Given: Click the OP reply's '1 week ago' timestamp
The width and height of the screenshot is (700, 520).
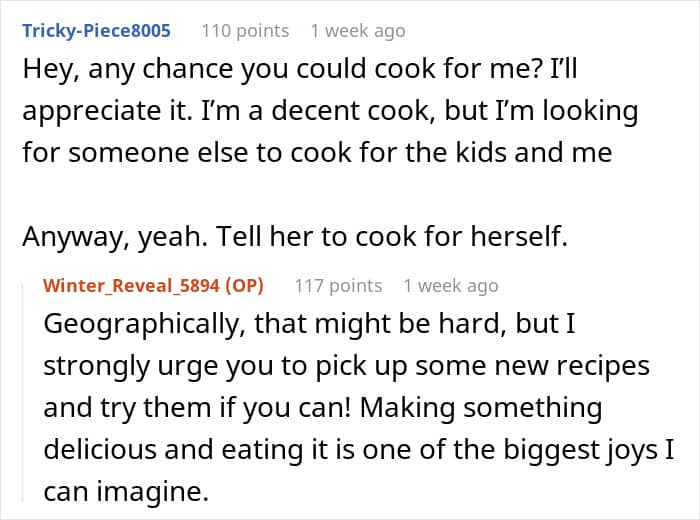Looking at the screenshot, I should (x=450, y=286).
